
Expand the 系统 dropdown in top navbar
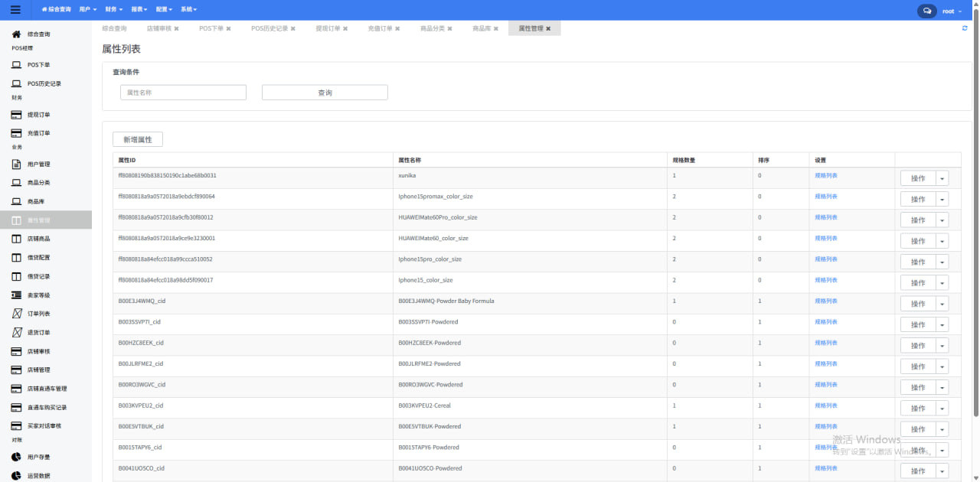tap(189, 10)
